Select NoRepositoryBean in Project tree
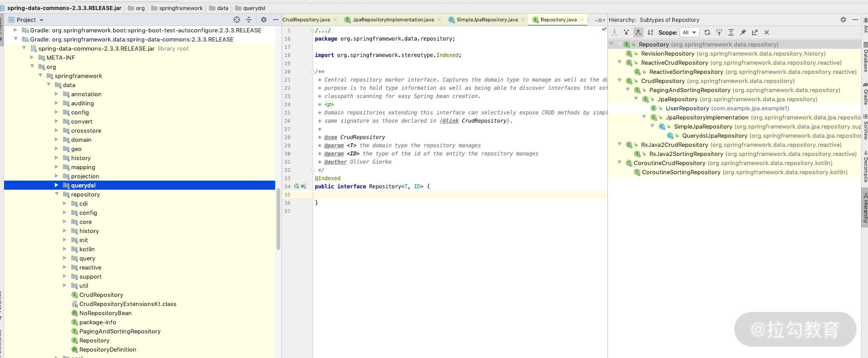 pyautogui.click(x=105, y=313)
